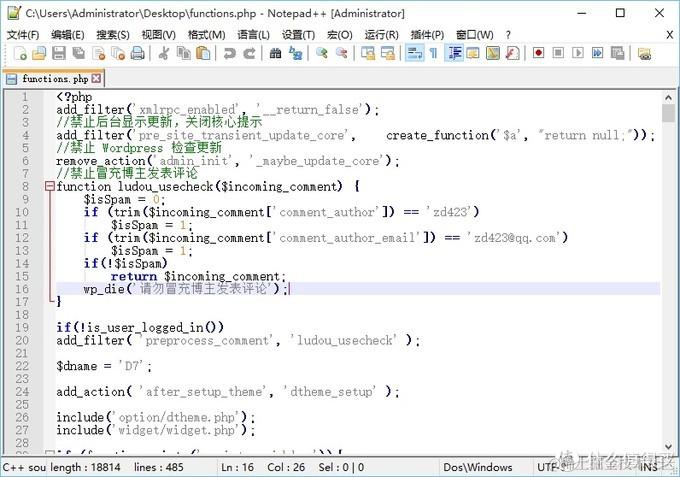Open the 格式(M) menu
Screen dimensions: 680x477
coord(206,35)
